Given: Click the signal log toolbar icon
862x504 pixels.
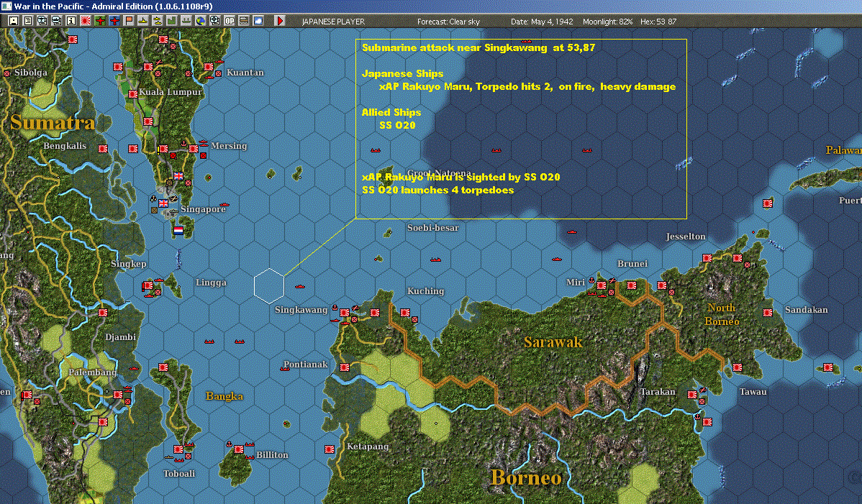Looking at the screenshot, I should pos(243,21).
